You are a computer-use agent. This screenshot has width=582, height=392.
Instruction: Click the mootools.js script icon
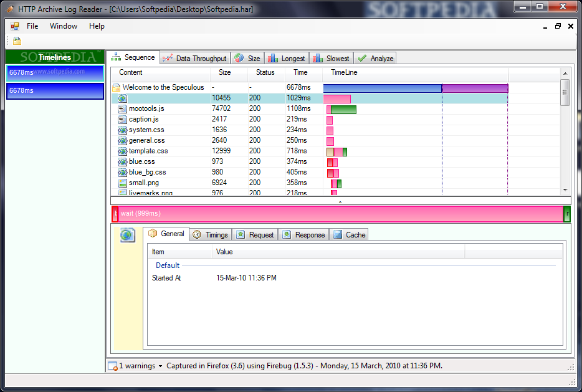tap(123, 109)
